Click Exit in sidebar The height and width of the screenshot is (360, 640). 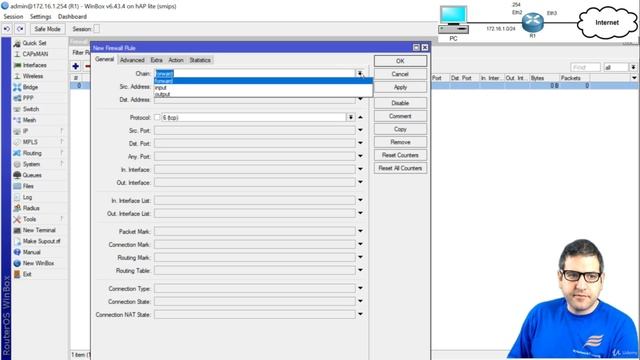(27, 275)
